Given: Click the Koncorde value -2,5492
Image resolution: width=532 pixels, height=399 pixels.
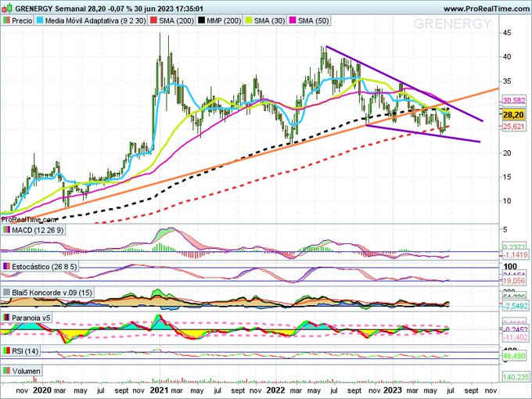Looking at the screenshot, I should click(x=515, y=306).
